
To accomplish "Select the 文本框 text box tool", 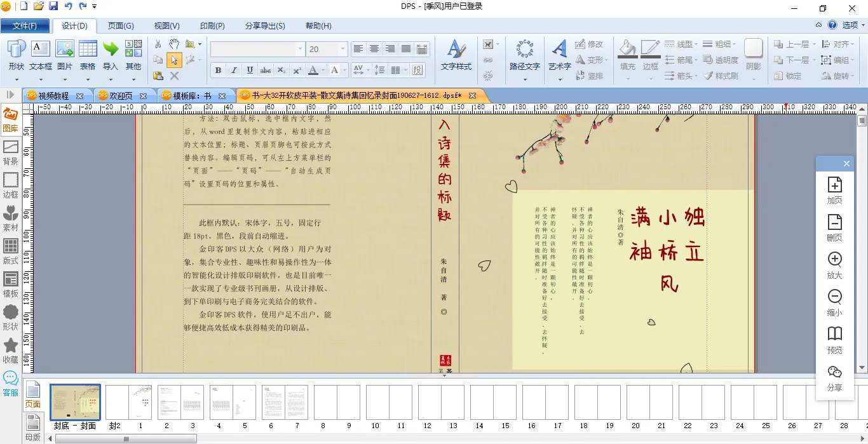I will 41,55.
